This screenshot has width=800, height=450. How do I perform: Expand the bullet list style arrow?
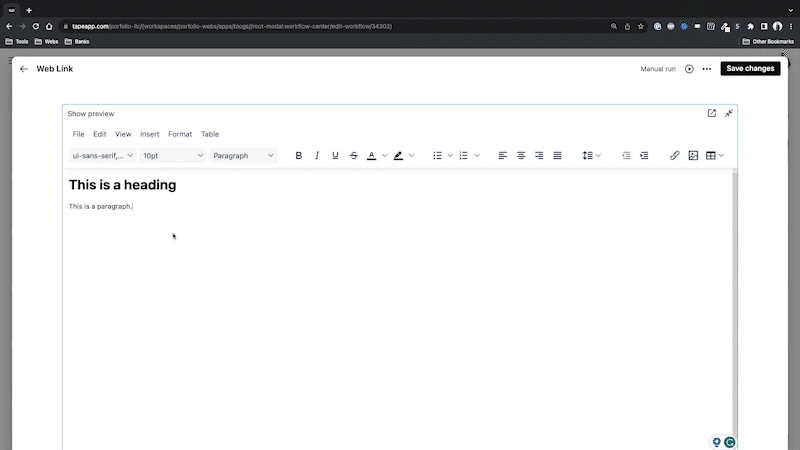click(x=450, y=156)
